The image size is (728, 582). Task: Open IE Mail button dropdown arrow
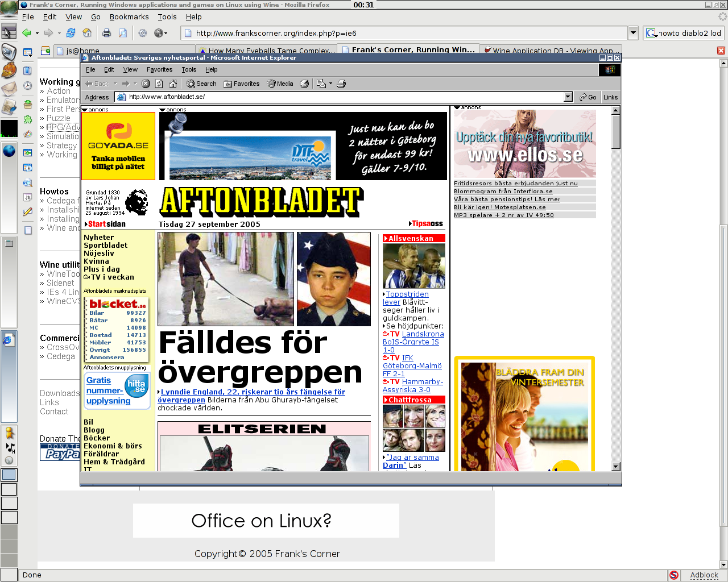click(330, 84)
